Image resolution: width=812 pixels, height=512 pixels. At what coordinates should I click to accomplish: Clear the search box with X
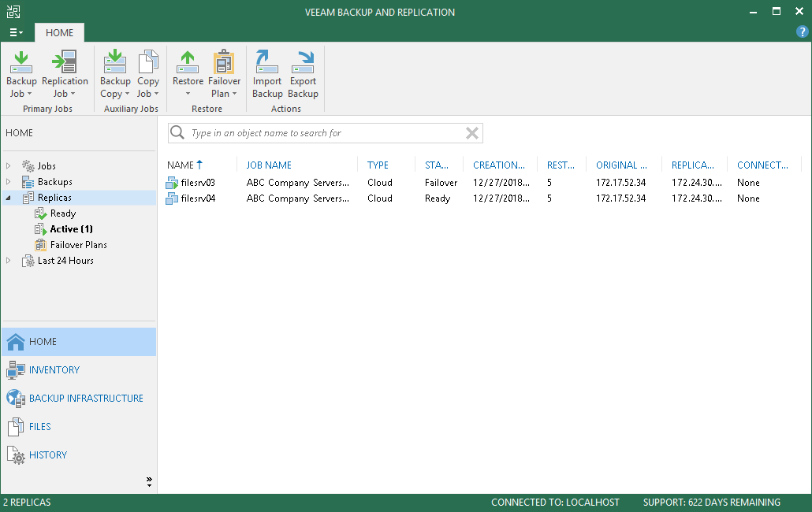pyautogui.click(x=471, y=133)
